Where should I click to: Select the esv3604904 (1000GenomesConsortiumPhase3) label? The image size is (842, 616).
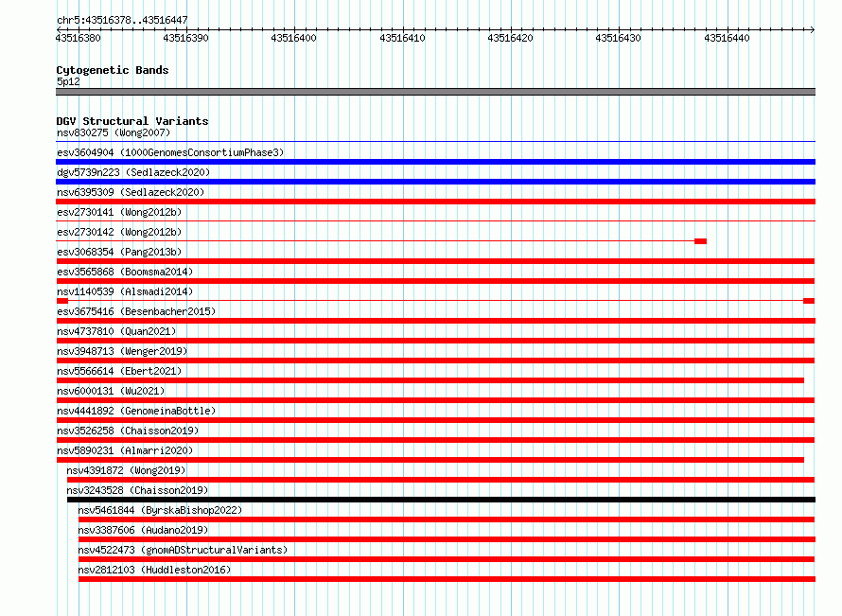170,152
